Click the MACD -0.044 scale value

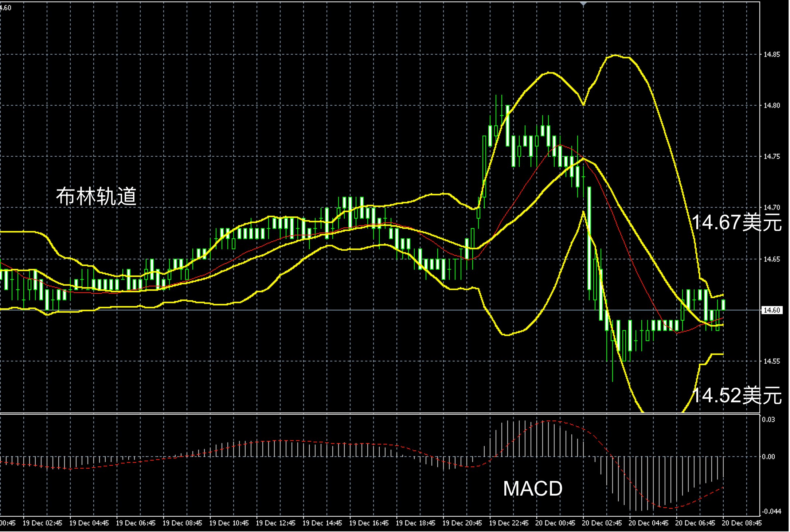(771, 512)
